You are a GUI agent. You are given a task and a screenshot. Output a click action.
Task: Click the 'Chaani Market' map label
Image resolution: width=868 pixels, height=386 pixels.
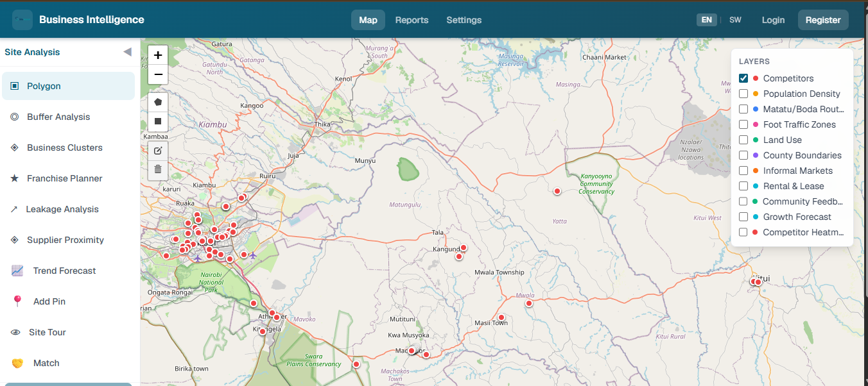(604, 57)
